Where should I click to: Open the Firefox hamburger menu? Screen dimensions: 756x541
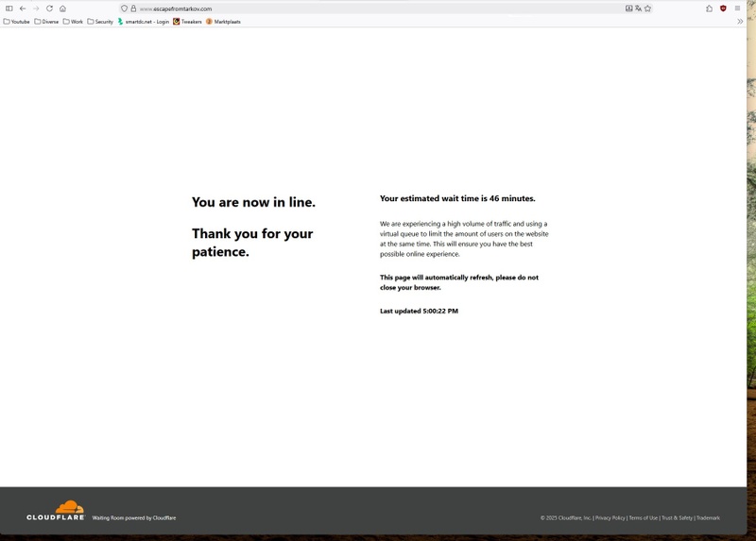[x=738, y=8]
